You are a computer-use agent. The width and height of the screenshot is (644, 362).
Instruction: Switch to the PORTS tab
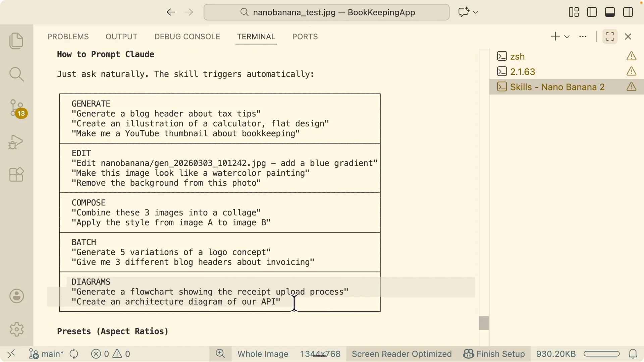[305, 37]
